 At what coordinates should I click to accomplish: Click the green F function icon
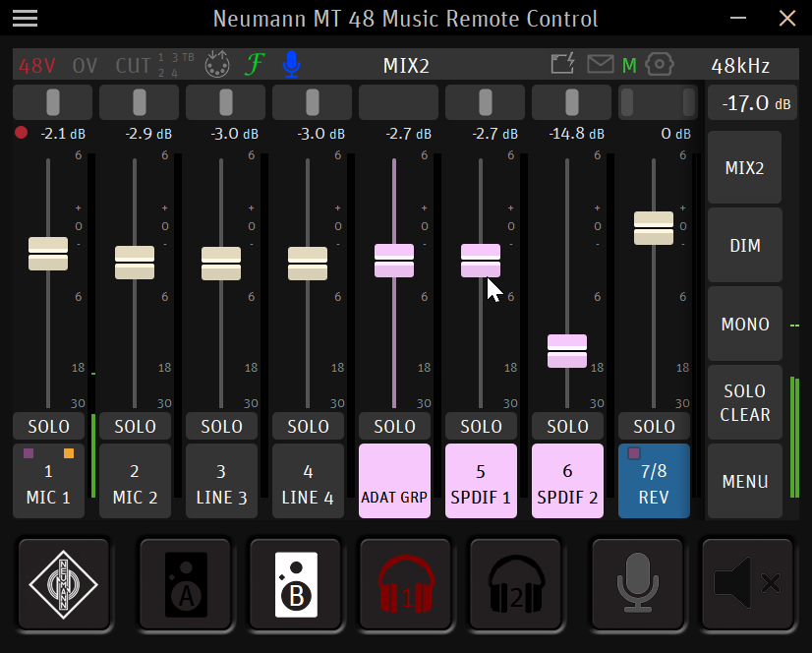point(255,65)
